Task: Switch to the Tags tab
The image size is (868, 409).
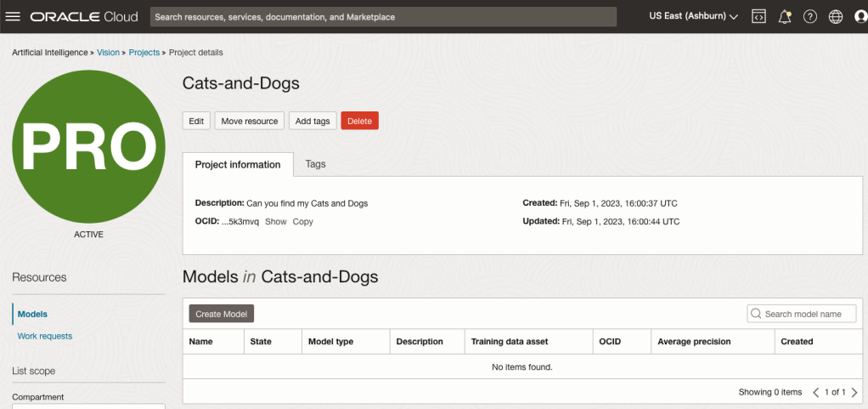Action: coord(315,164)
